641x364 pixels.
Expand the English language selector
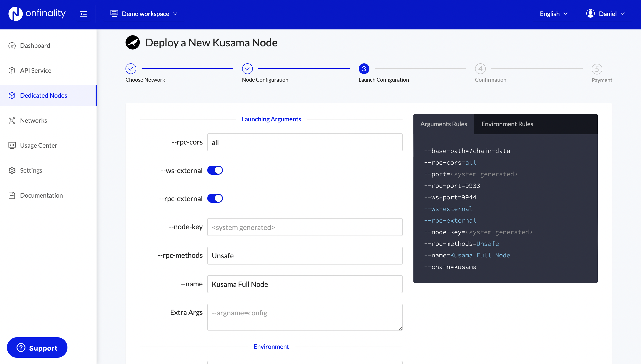coord(553,14)
